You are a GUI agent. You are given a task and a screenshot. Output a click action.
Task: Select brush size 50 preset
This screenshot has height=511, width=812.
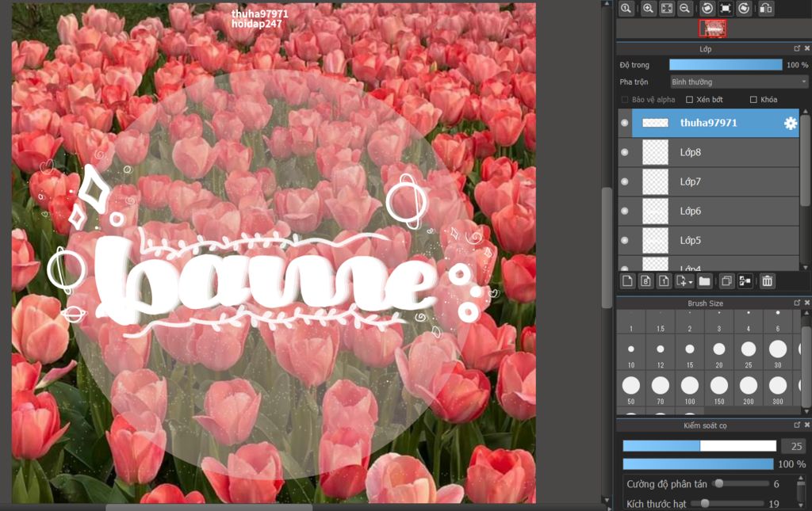click(x=630, y=388)
